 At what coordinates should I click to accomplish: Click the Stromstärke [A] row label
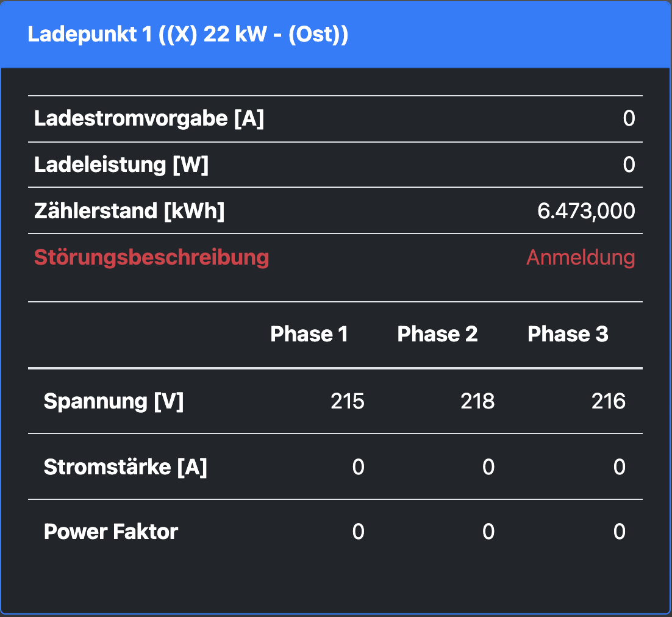pos(125,467)
